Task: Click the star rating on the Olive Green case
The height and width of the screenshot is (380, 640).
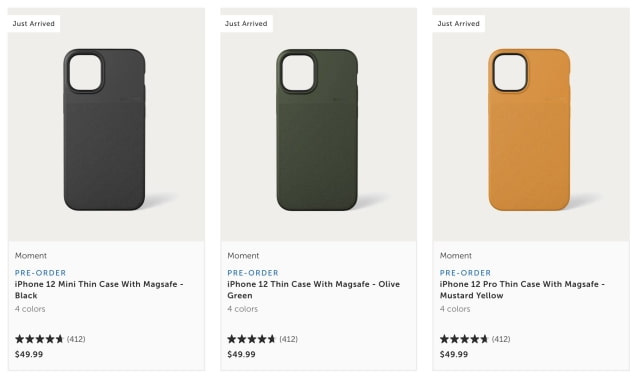Action: coord(252,339)
